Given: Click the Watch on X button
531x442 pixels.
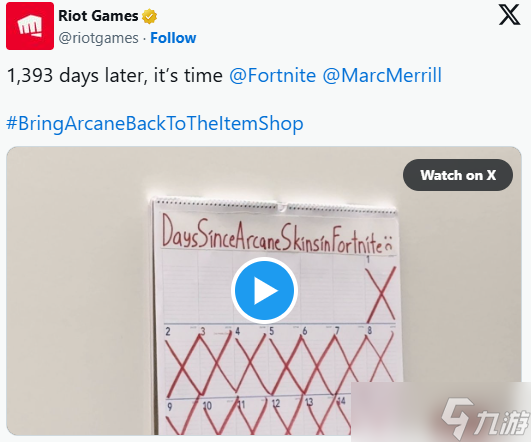Looking at the screenshot, I should click(458, 175).
